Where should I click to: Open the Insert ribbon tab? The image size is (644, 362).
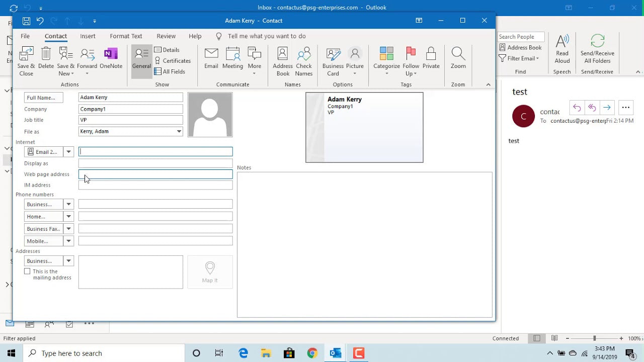pyautogui.click(x=88, y=36)
